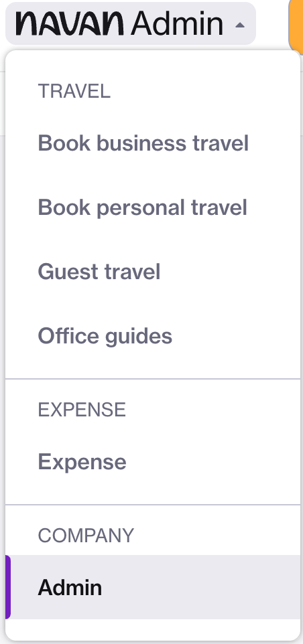Click the TRAVEL section header
The width and height of the screenshot is (303, 644).
pyautogui.click(x=74, y=91)
